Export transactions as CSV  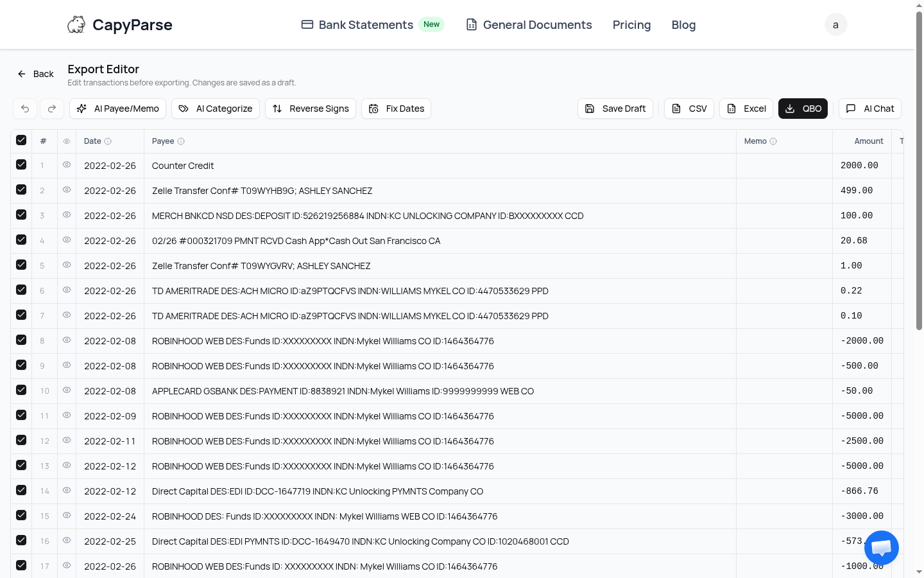click(689, 109)
